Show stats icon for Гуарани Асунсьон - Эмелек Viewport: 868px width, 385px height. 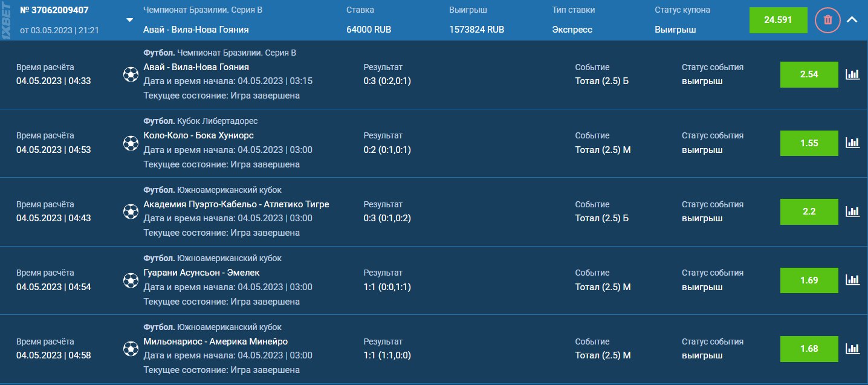852,280
